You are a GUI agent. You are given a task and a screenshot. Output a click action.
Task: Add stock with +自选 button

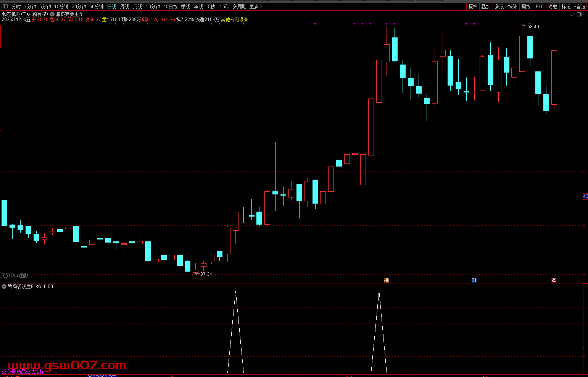pyautogui.click(x=580, y=6)
